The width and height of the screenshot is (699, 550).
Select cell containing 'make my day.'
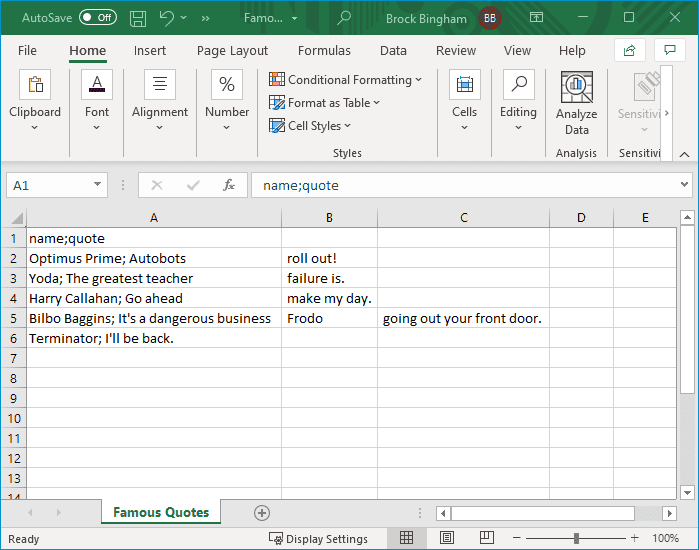click(329, 298)
